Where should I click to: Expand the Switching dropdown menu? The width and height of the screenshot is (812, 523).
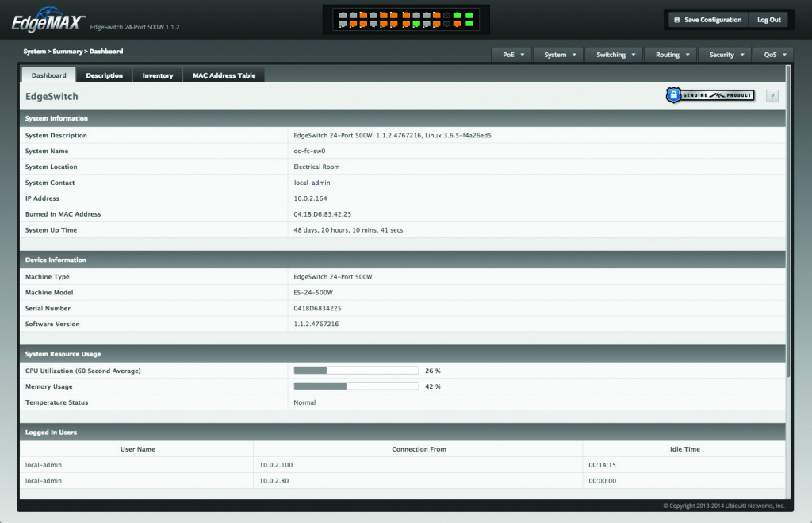[615, 55]
